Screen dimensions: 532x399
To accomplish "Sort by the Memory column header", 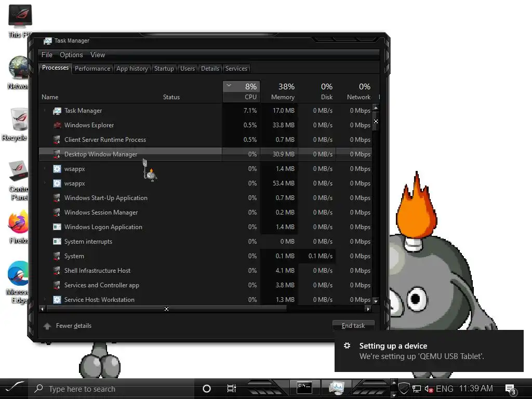I will pos(279,91).
